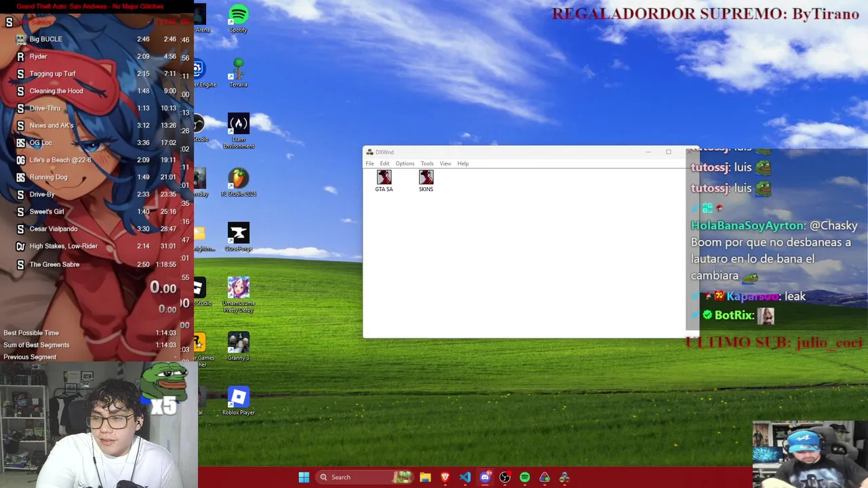Open the Tools menu in DXWnd

427,163
